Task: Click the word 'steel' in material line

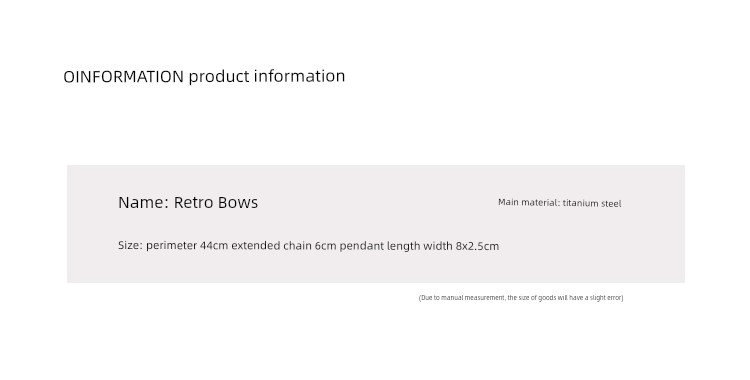Action: [611, 203]
